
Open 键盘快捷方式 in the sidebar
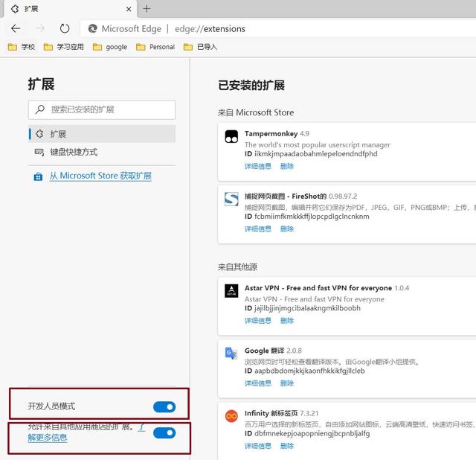coord(102,152)
